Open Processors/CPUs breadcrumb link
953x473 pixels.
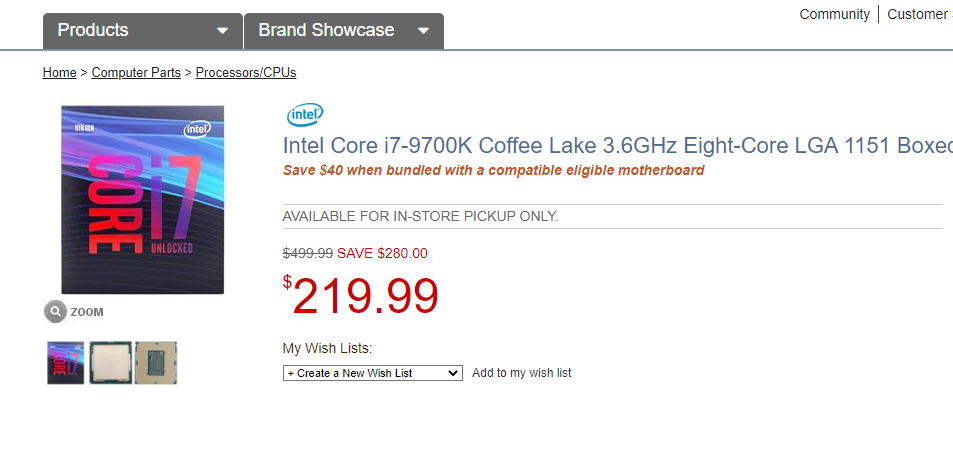click(246, 73)
